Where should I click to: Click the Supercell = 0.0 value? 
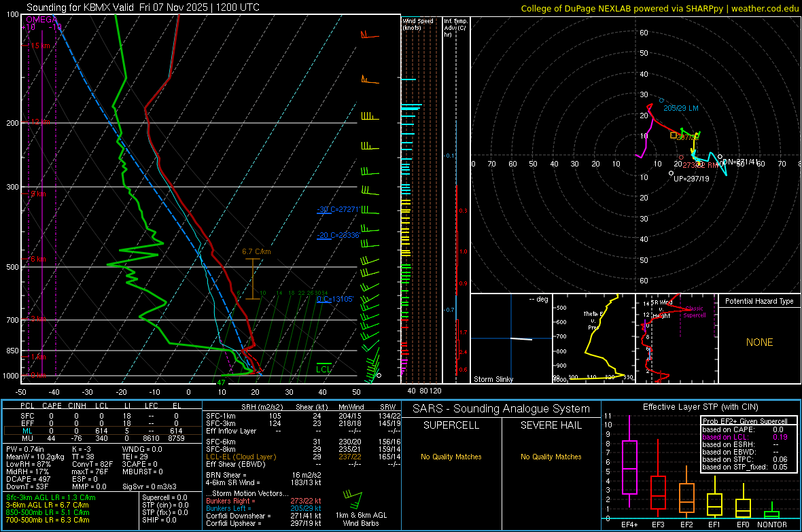coord(164,497)
